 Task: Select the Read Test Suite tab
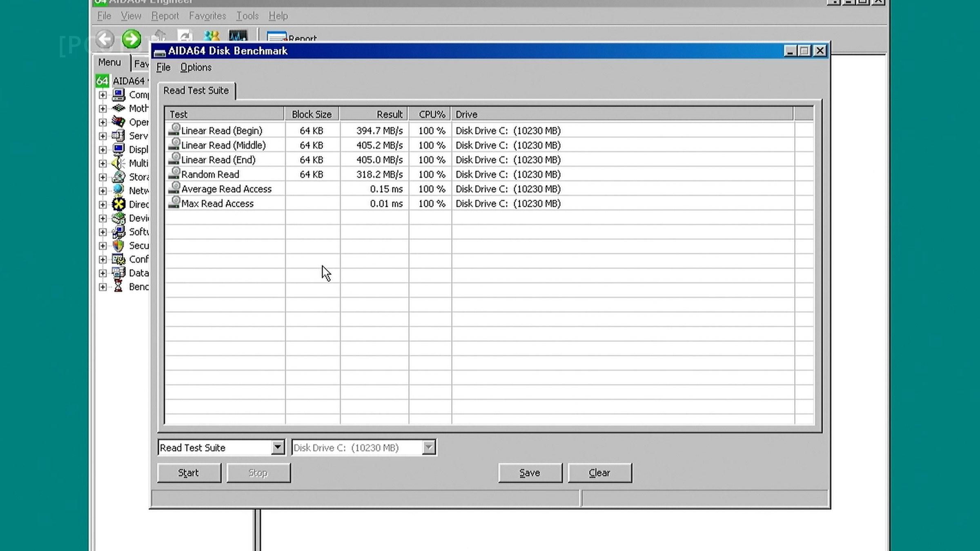pos(196,91)
